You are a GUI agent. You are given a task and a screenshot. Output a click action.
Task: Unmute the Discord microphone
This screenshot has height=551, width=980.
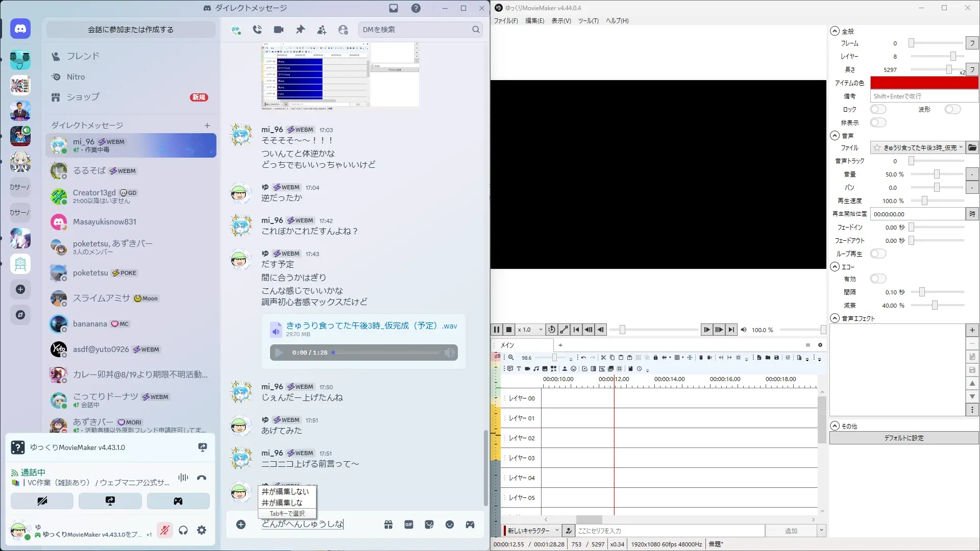point(164,530)
